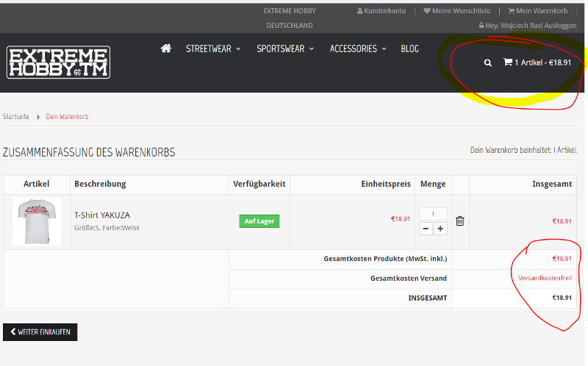Open Meine Wunschliste link
Image resolution: width=588 pixels, height=366 pixels.
pyautogui.click(x=456, y=11)
